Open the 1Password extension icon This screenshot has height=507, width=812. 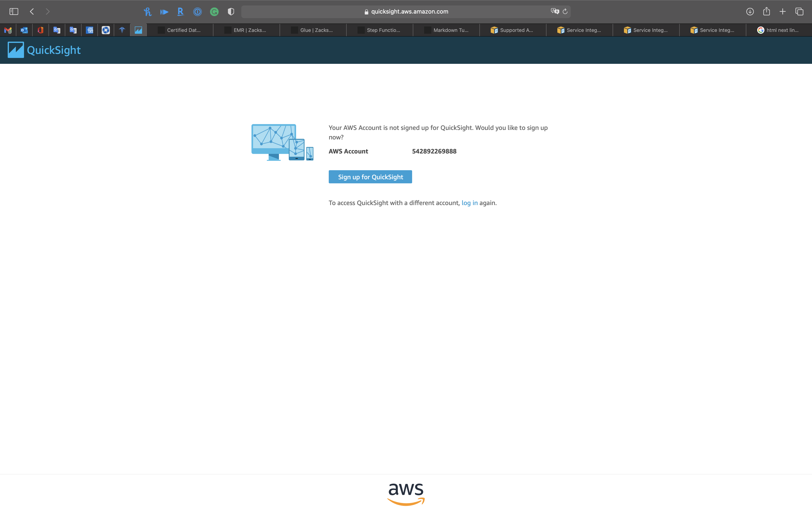[x=197, y=12]
